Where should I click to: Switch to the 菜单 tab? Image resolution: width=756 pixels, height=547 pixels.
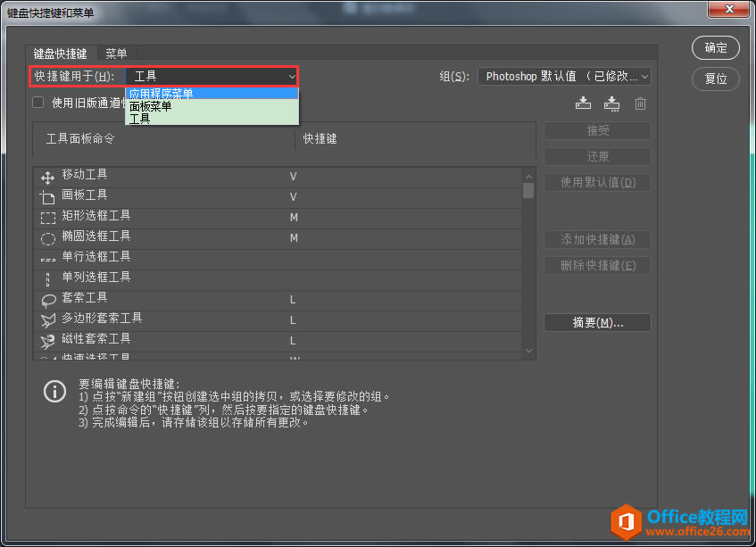[116, 54]
